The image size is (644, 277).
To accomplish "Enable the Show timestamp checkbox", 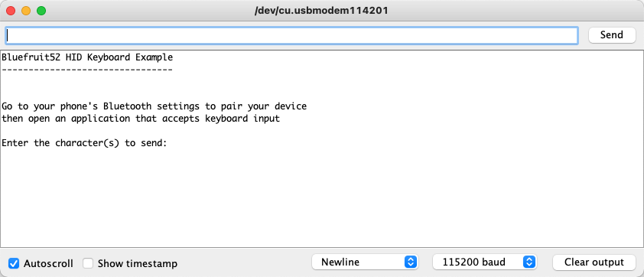I will tap(88, 263).
